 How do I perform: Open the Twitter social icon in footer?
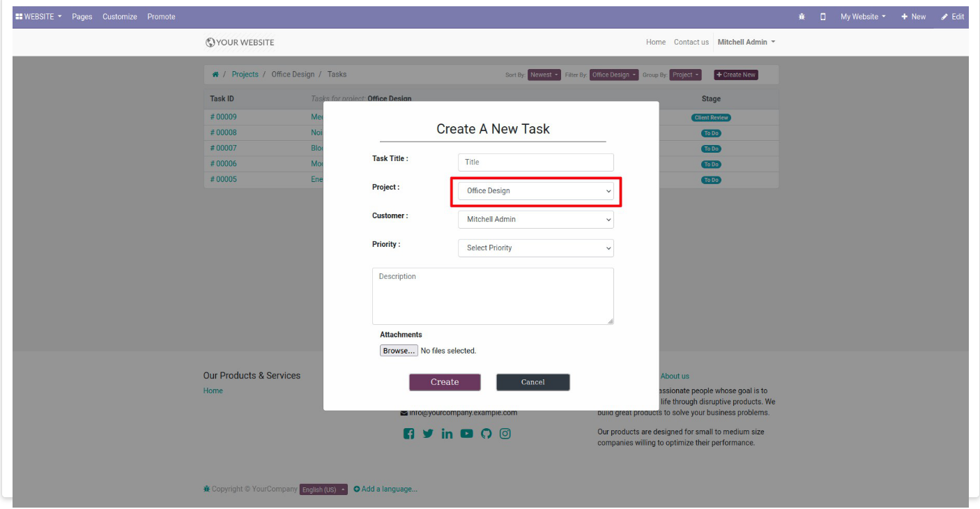(428, 434)
